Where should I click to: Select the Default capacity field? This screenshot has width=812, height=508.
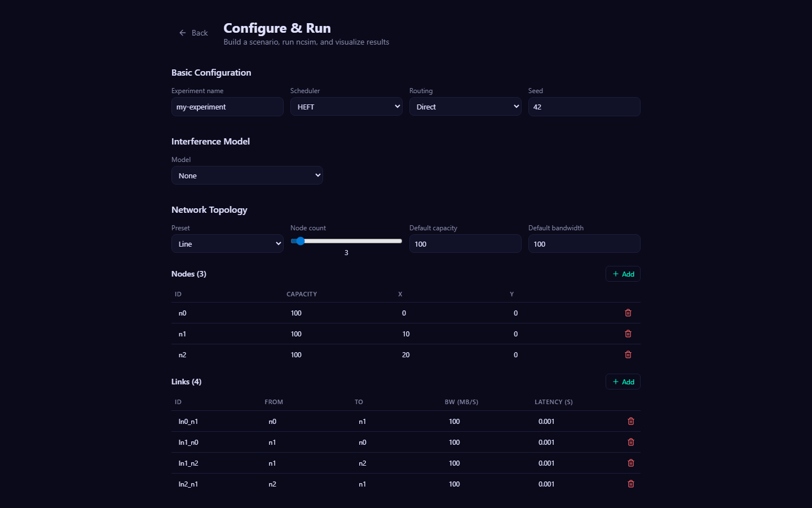pyautogui.click(x=465, y=244)
